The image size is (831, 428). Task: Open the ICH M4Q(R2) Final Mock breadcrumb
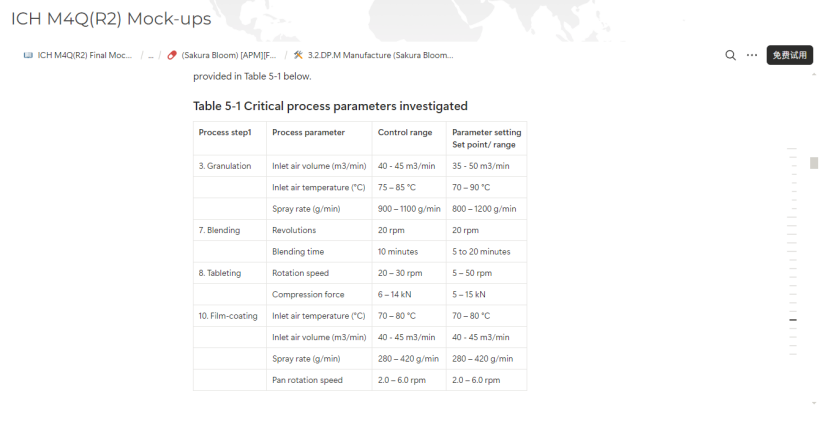(x=84, y=56)
